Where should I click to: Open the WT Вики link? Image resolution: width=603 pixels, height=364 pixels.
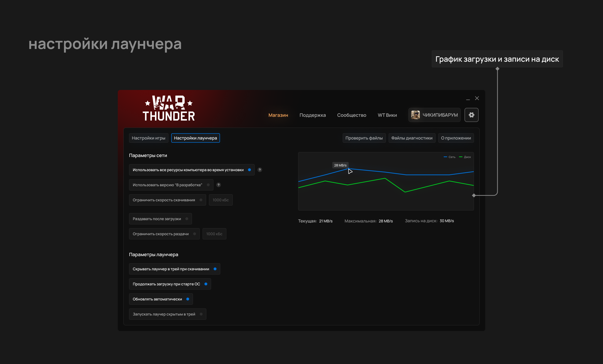387,115
